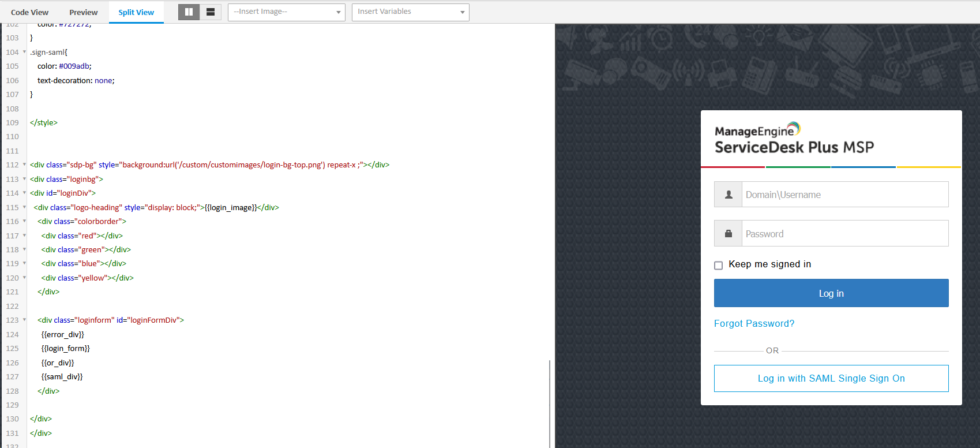The width and height of the screenshot is (980, 448).
Task: Click the sdp-bg div on line 112
Action: pos(210,165)
